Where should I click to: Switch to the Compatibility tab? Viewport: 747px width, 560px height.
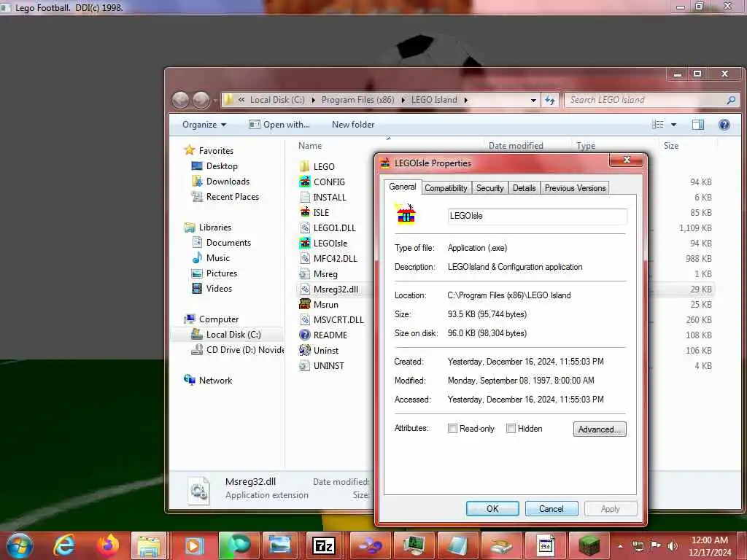446,188
